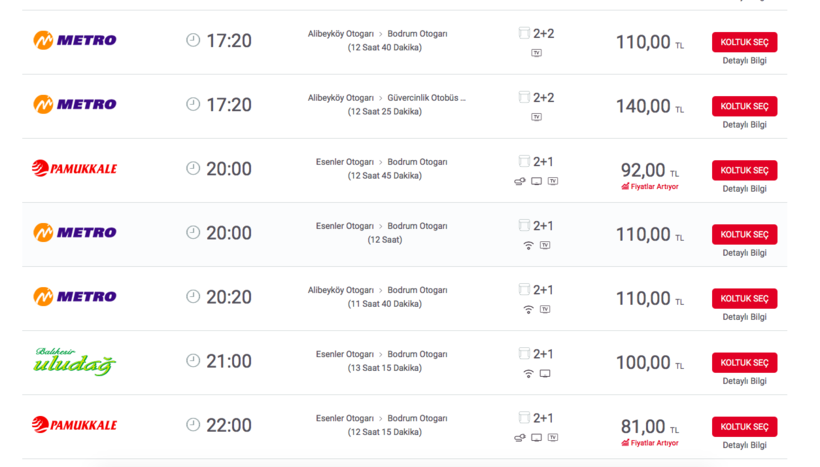This screenshot has height=467, width=820.
Task: Click the screen icon on the 81,00 TL Pamukkale trip
Action: coord(536,437)
